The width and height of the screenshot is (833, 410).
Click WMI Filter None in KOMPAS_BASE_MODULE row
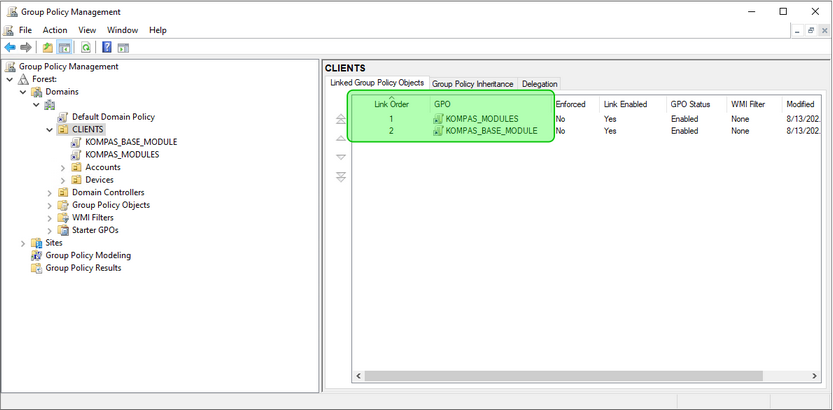click(x=740, y=131)
